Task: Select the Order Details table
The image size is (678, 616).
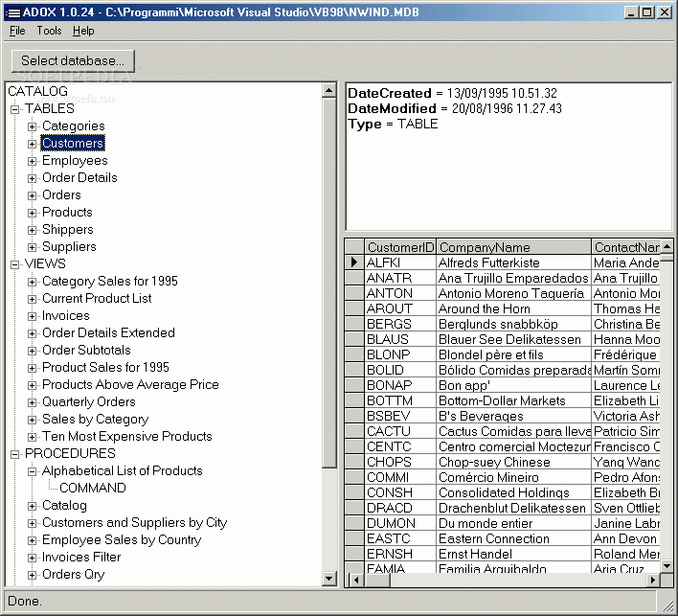Action: point(79,178)
